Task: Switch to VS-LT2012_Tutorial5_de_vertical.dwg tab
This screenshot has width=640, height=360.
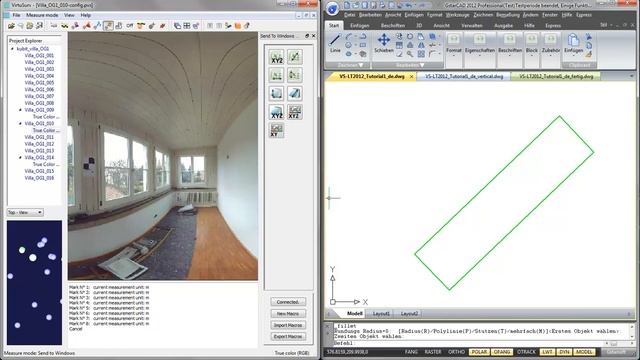Action: click(464, 76)
